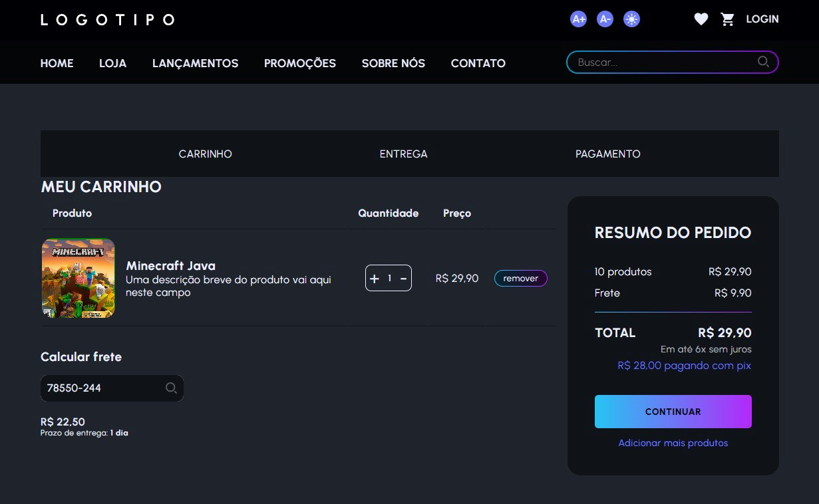
Task: Go to HOME in navigation
Action: coord(57,63)
